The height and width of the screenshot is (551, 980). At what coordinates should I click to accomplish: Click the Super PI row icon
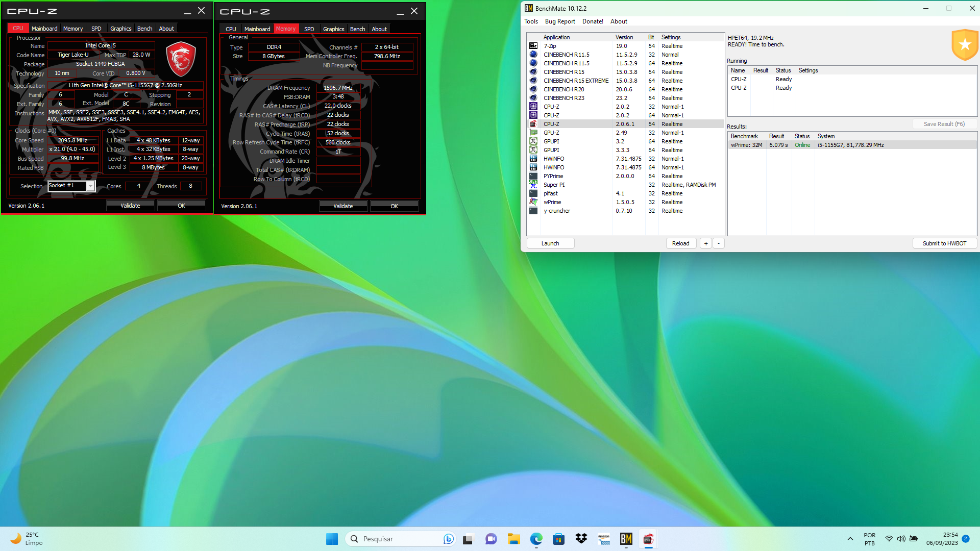coord(533,185)
